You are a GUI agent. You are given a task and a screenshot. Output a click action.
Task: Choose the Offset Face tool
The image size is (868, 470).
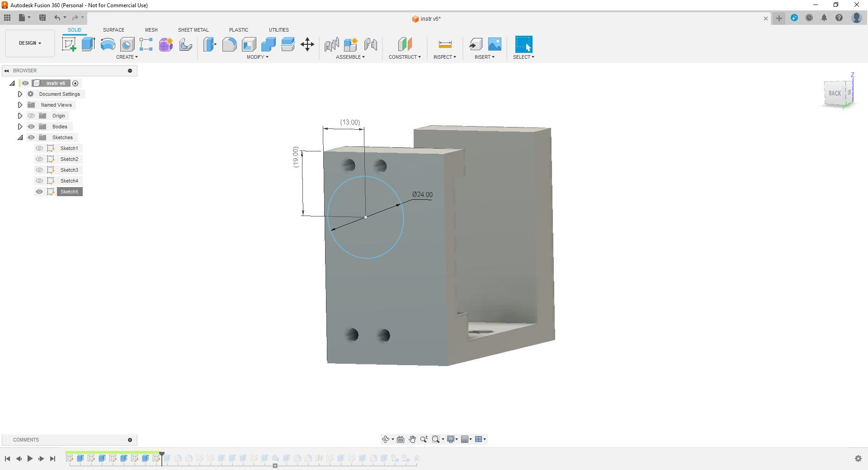pyautogui.click(x=288, y=44)
